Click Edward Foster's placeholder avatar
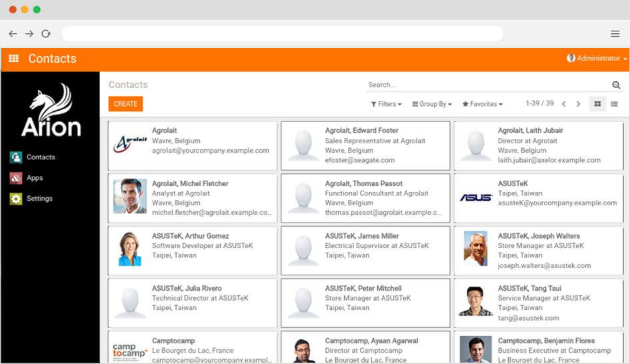 303,145
